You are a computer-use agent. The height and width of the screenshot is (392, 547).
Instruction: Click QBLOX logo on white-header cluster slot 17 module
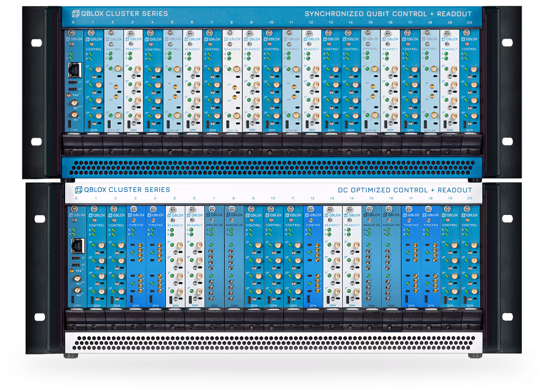(x=411, y=215)
